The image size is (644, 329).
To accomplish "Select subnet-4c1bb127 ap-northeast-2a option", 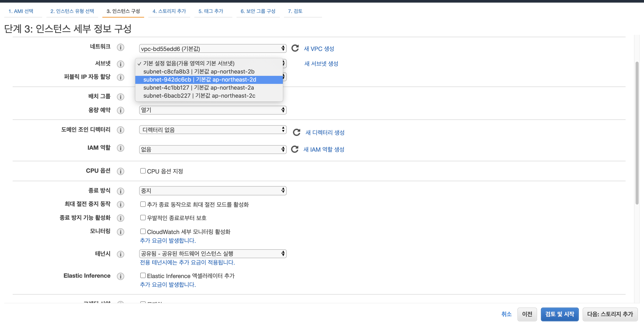I will (199, 88).
